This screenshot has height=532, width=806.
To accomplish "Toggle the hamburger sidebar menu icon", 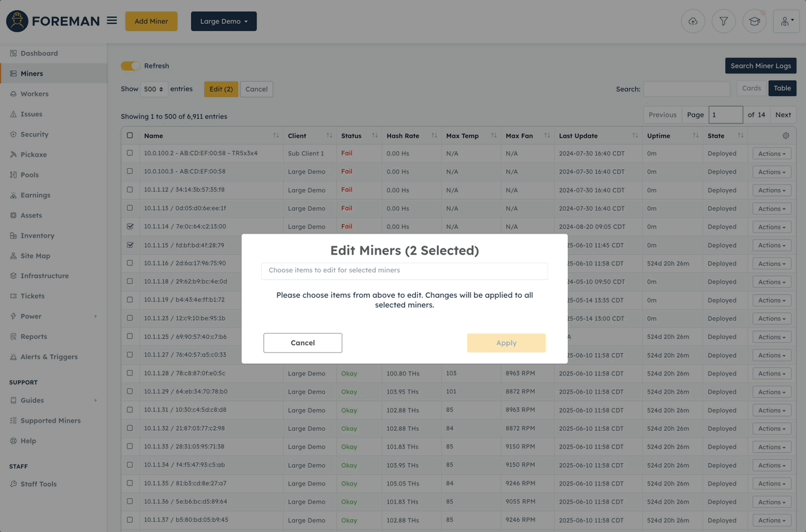I will [x=111, y=20].
